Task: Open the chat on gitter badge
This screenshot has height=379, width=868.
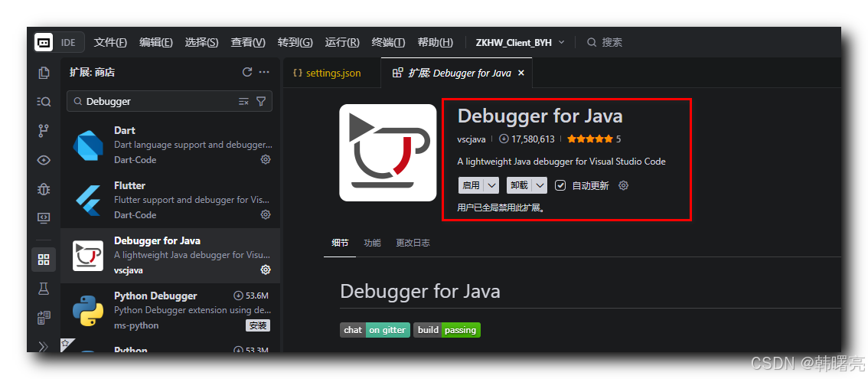Action: point(375,330)
